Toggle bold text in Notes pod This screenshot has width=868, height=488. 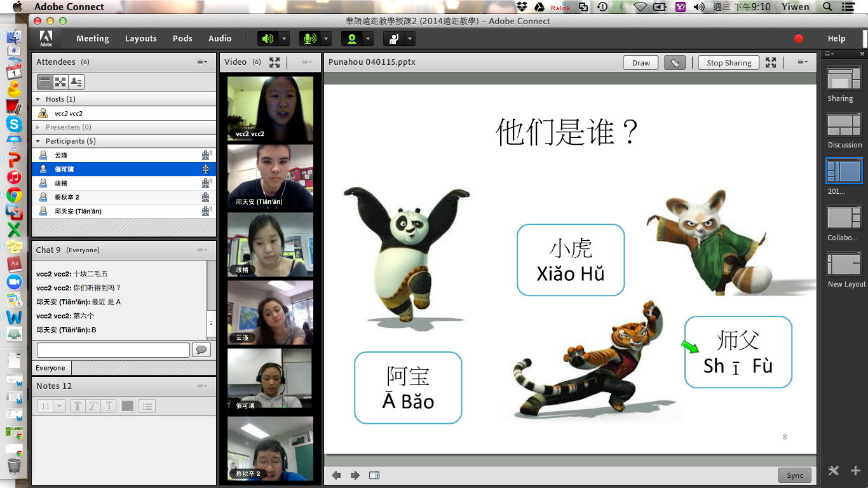[78, 406]
